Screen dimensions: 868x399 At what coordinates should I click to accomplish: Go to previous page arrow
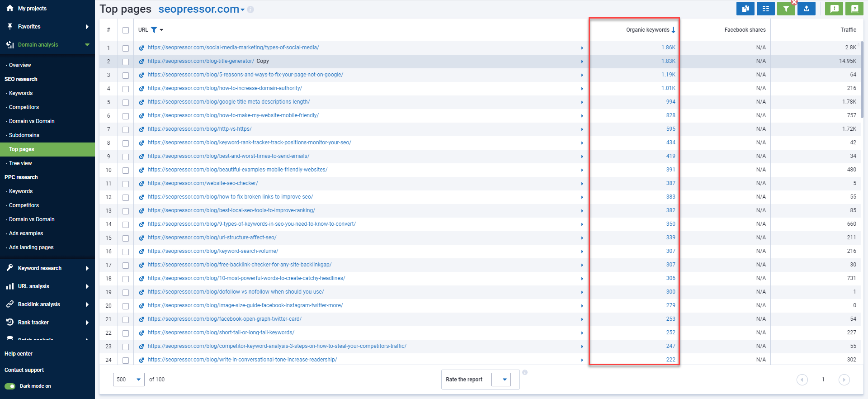(x=802, y=380)
